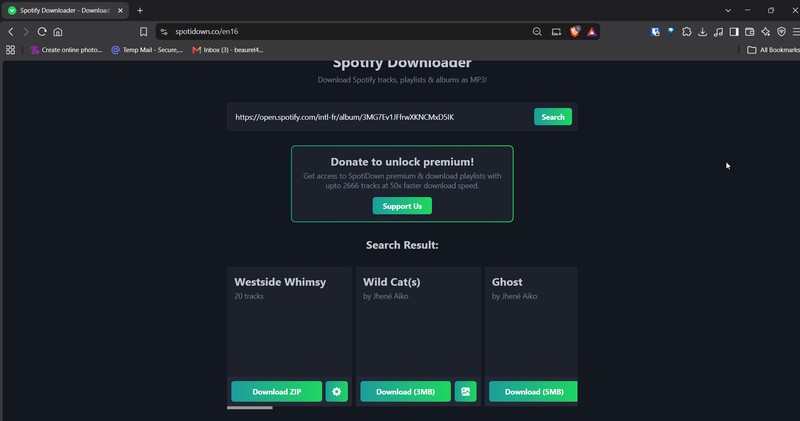Viewport: 800px width, 421px height.
Task: Click the cover image icon for Wild Cat(s)
Action: click(466, 391)
